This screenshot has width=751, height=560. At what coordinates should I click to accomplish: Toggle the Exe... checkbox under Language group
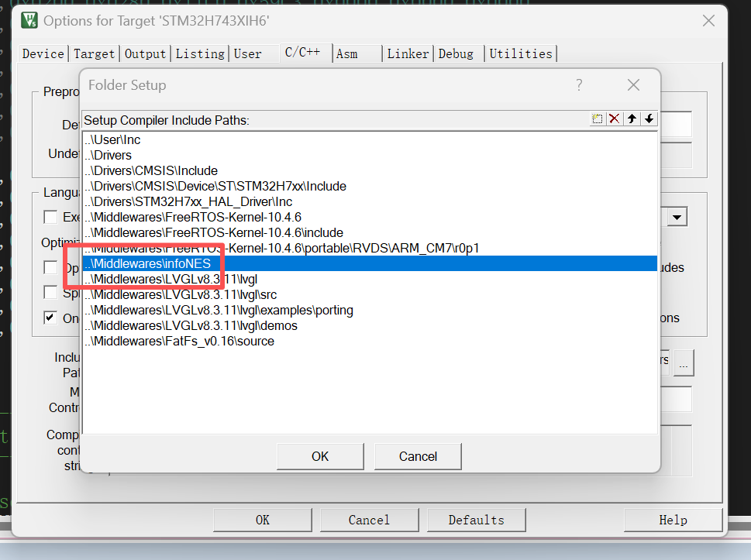[50, 217]
